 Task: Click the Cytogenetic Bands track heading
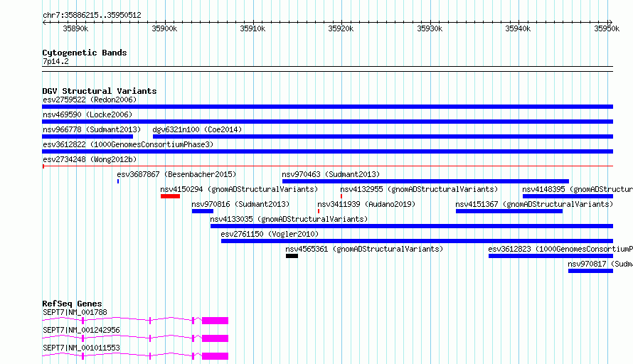(x=85, y=53)
